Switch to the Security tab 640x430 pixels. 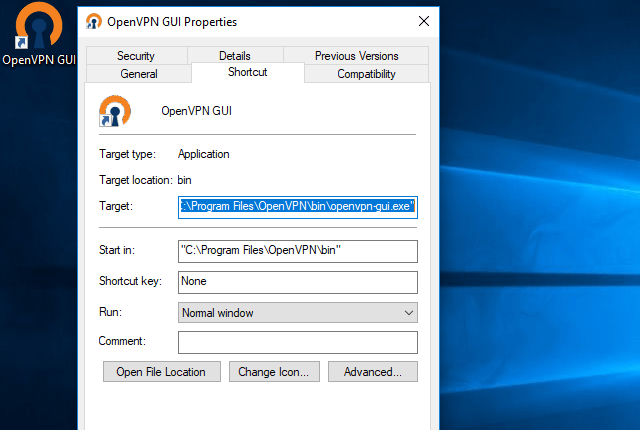pos(136,55)
